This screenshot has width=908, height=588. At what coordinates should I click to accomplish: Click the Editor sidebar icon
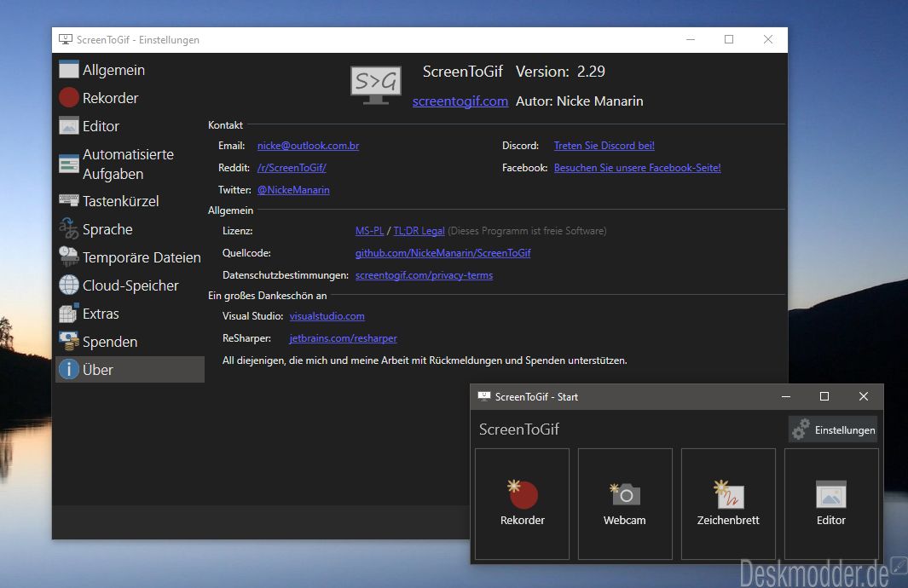pos(69,125)
